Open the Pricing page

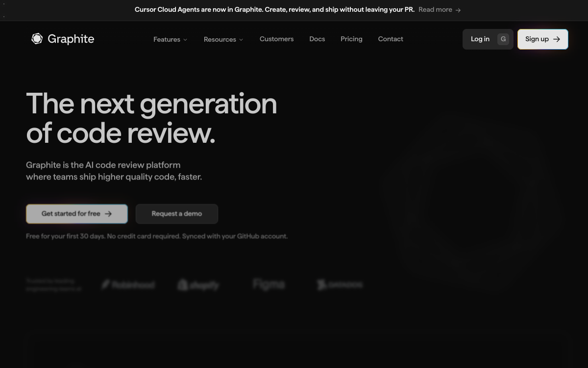351,39
